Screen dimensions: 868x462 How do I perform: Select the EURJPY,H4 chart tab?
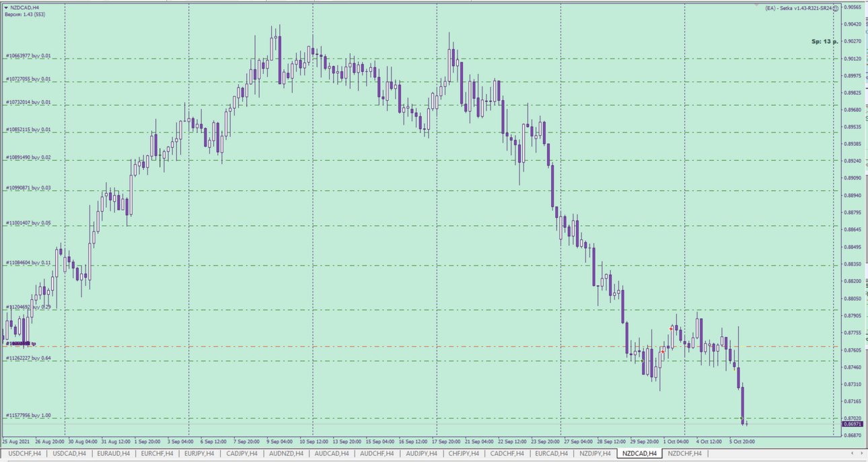[x=200, y=453]
